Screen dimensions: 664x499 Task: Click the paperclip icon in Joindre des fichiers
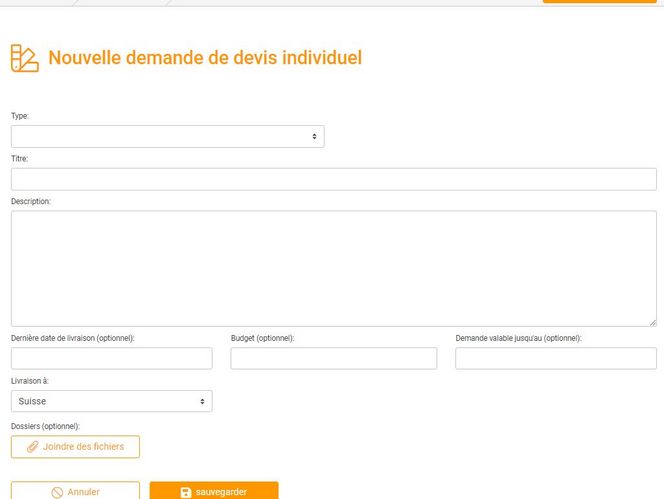click(32, 446)
